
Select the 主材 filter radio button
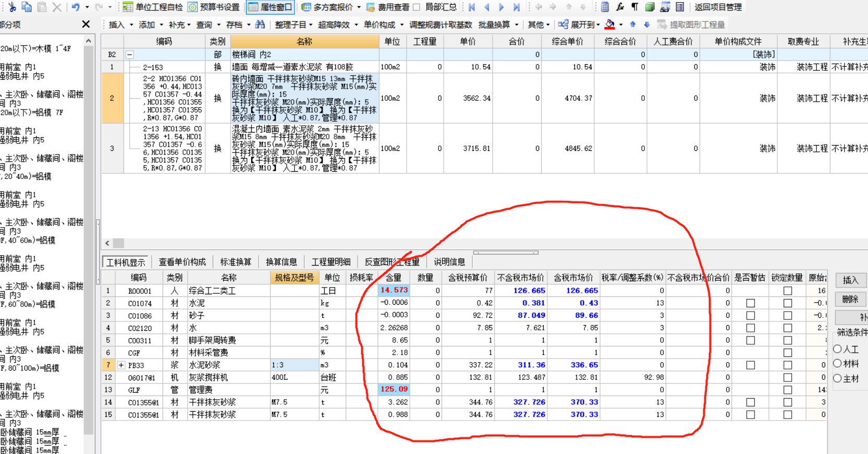click(x=838, y=378)
